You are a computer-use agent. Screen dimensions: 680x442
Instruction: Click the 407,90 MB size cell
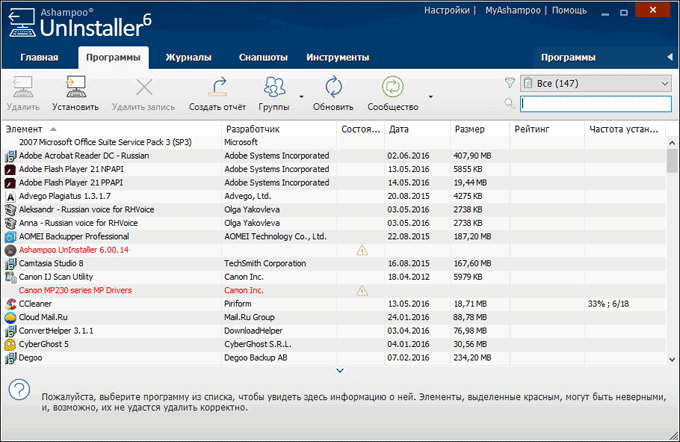pyautogui.click(x=472, y=156)
